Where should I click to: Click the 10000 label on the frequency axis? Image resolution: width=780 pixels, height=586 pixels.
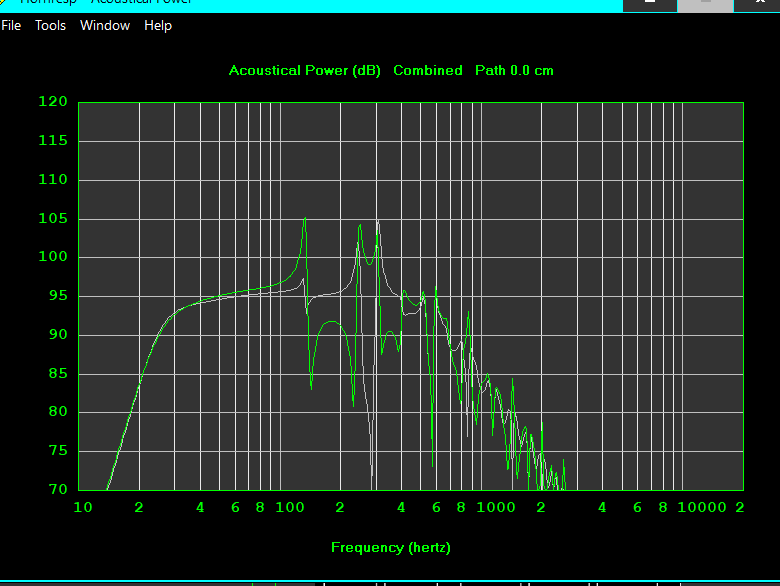702,507
